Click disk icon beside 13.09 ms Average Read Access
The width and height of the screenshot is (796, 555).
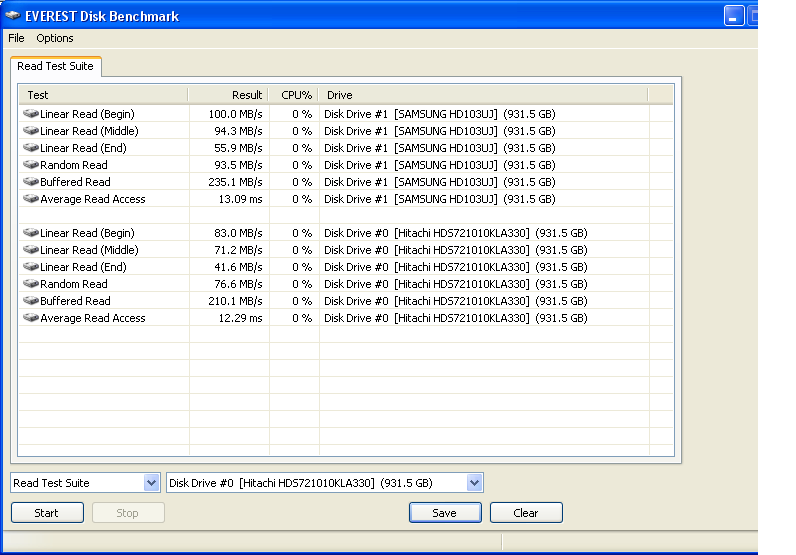point(31,199)
